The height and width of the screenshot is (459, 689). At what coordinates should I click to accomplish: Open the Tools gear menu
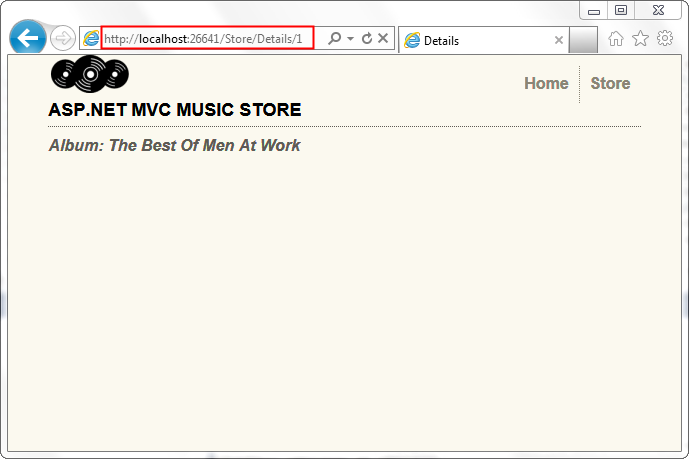click(665, 39)
